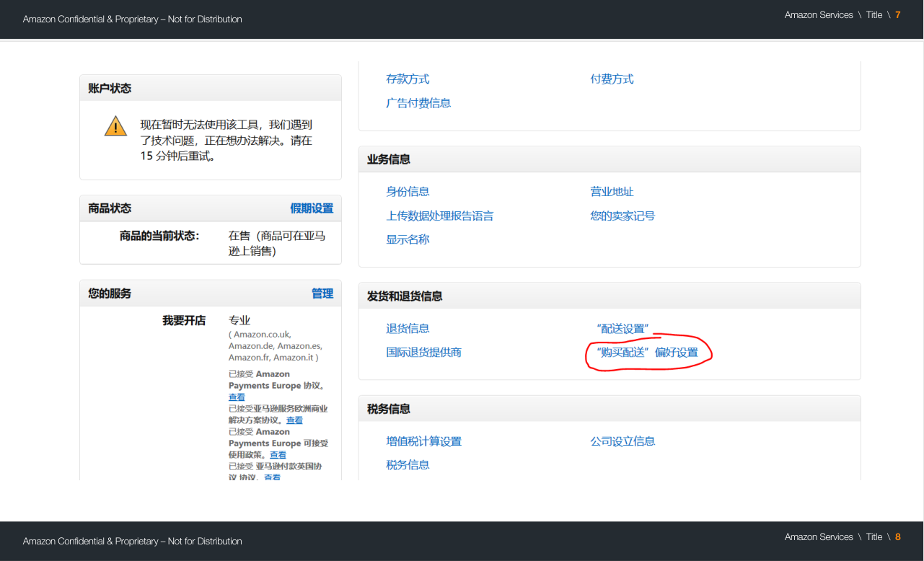Open 营业地址 under 业务信息
Screen dimensions: 924x561
pyautogui.click(x=612, y=192)
